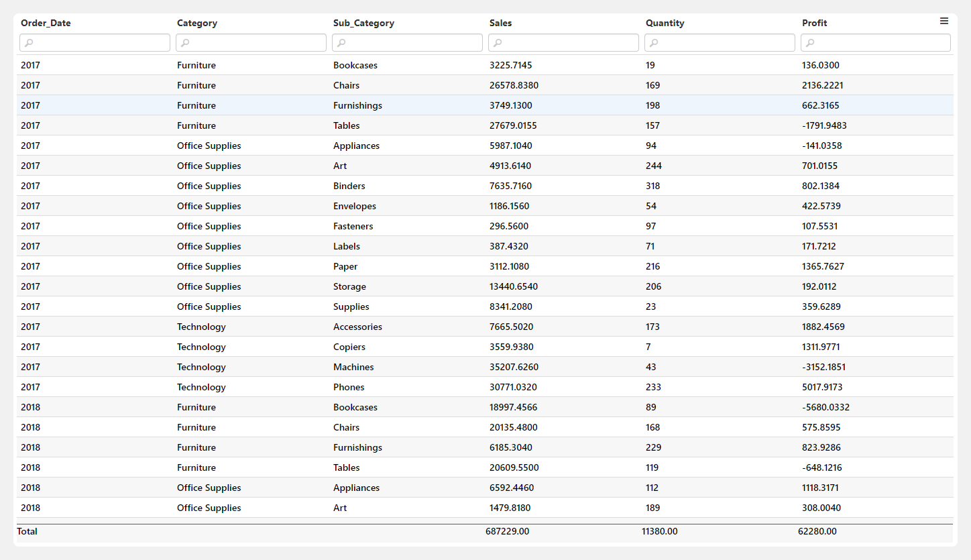Sort table by Sales column header
Screen dimensions: 971x560
[x=500, y=23]
